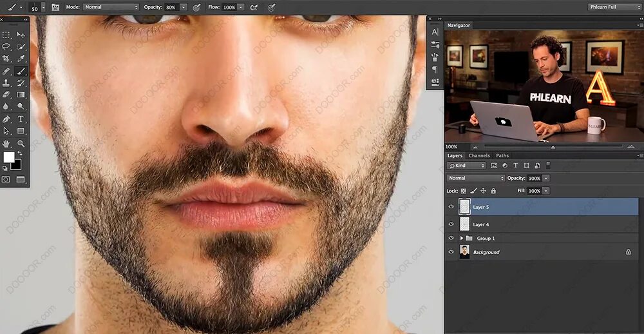Expand Group 1

point(462,238)
